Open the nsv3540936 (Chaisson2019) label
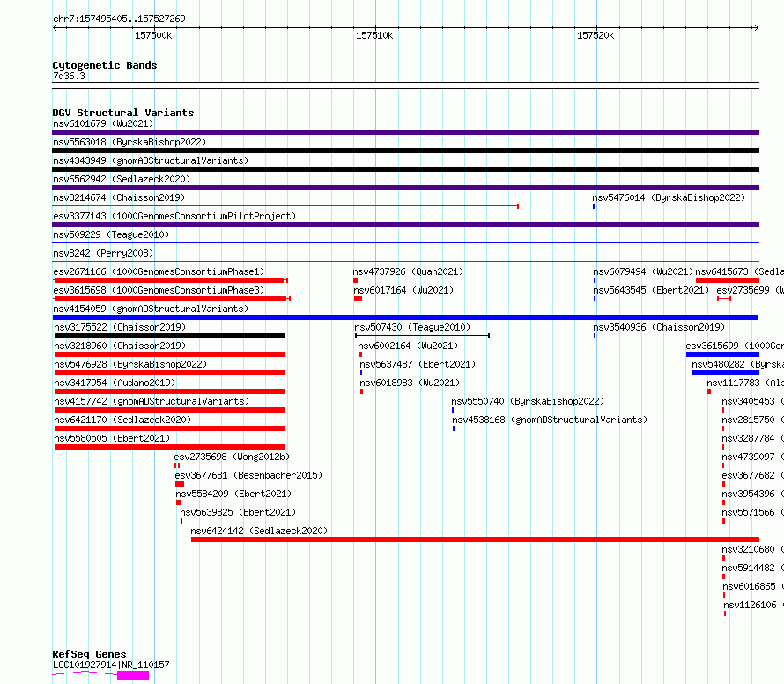The height and width of the screenshot is (684, 784). [659, 327]
